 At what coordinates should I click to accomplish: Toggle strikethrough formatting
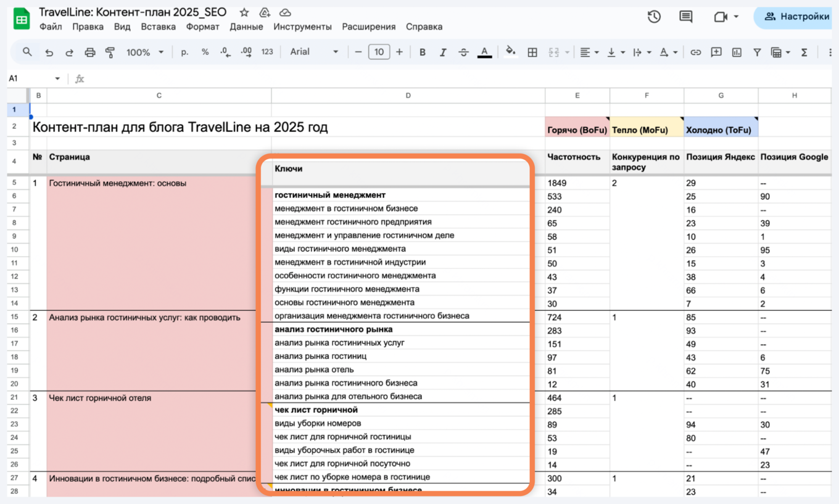tap(464, 52)
